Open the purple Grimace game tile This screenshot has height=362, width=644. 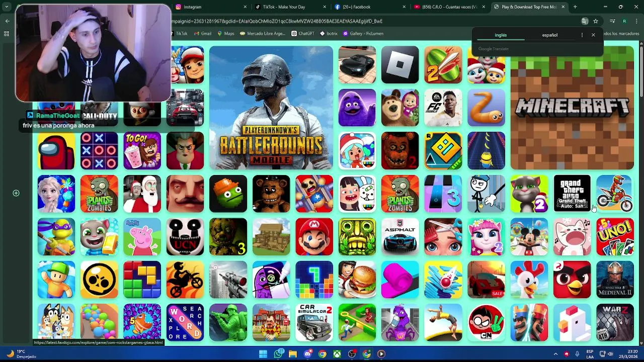[x=357, y=108]
